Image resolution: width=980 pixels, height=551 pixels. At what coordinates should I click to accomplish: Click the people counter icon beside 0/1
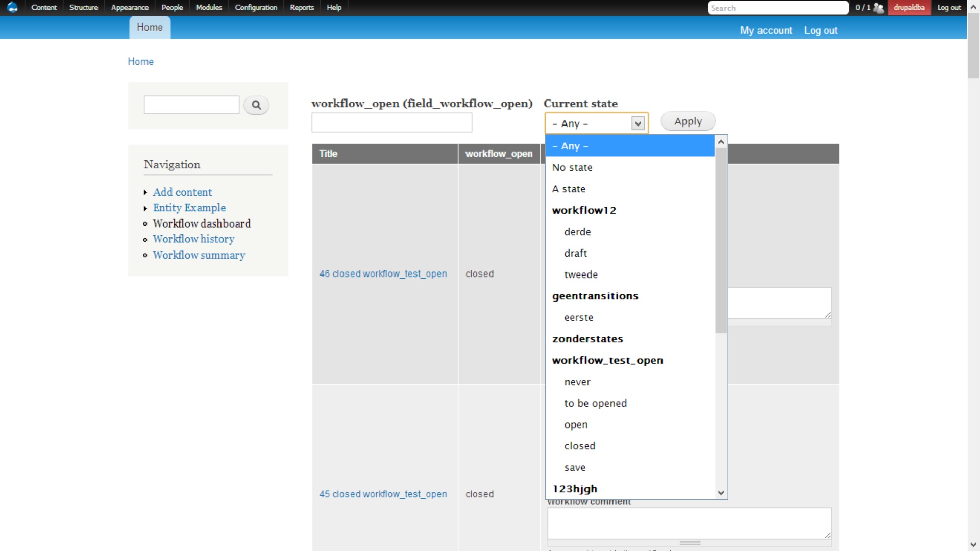878,8
